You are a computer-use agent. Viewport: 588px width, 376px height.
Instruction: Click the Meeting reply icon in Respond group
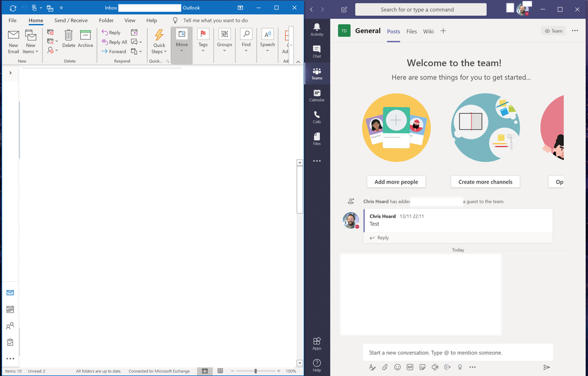[x=134, y=32]
